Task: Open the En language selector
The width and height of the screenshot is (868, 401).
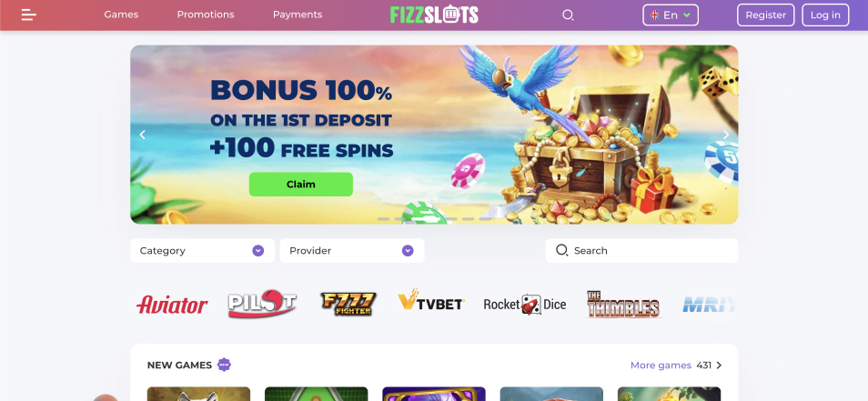Action: coord(671,15)
